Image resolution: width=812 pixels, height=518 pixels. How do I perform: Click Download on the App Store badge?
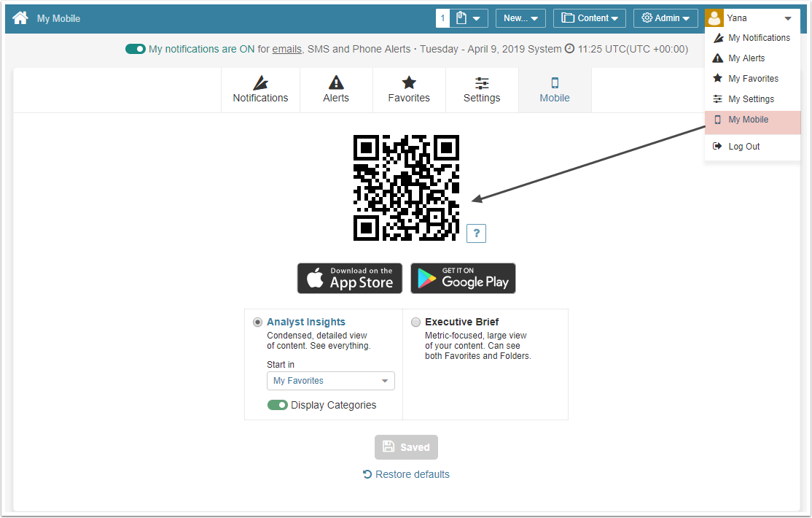point(350,279)
